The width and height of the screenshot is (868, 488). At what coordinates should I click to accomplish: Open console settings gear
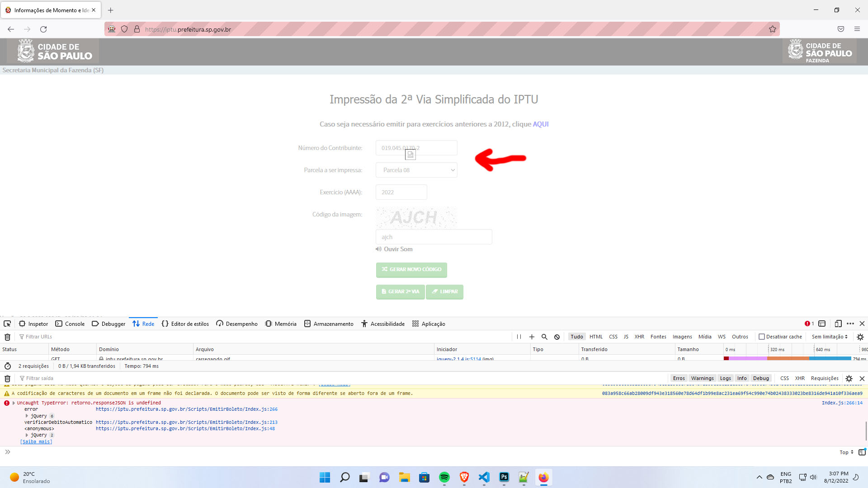849,378
